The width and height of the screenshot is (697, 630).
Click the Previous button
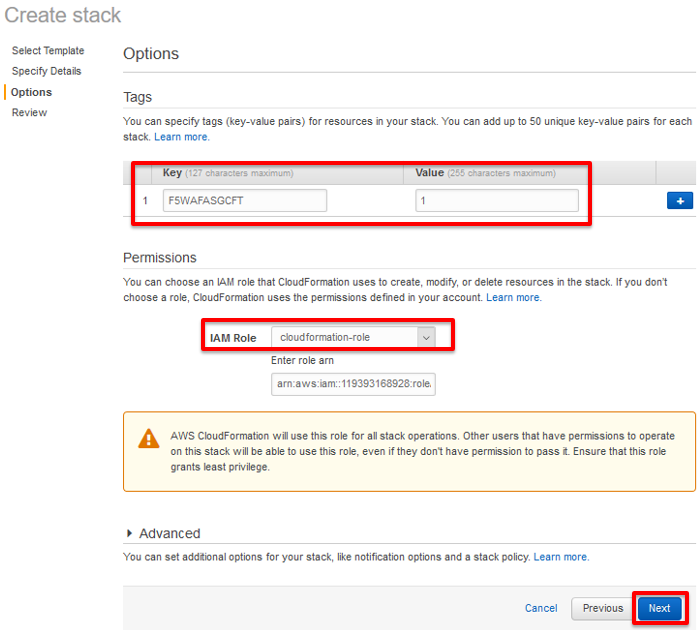[603, 608]
